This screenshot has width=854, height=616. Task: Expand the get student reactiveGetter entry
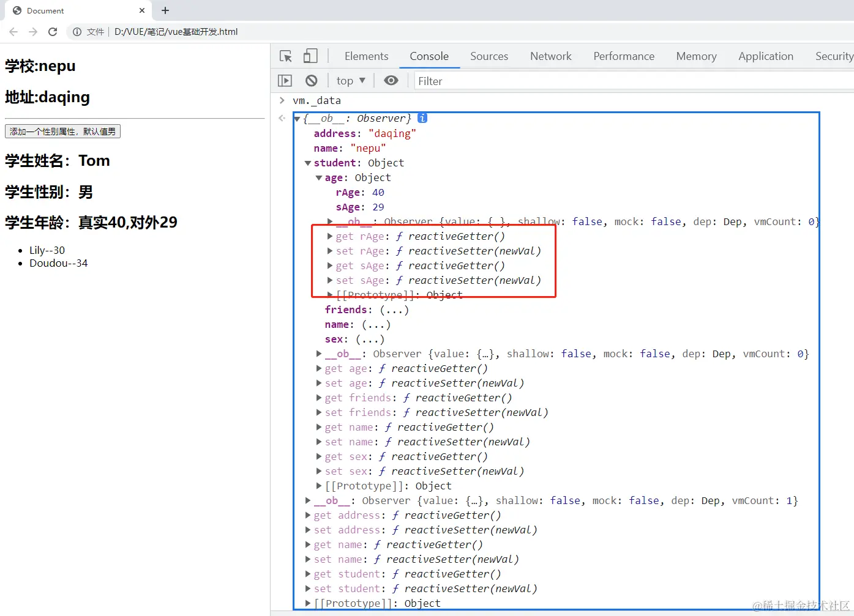pyautogui.click(x=308, y=574)
